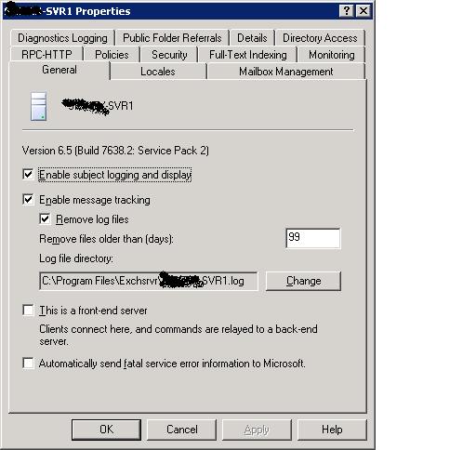Open the Policies tab
Screen dimensions: 476x450
(x=112, y=55)
